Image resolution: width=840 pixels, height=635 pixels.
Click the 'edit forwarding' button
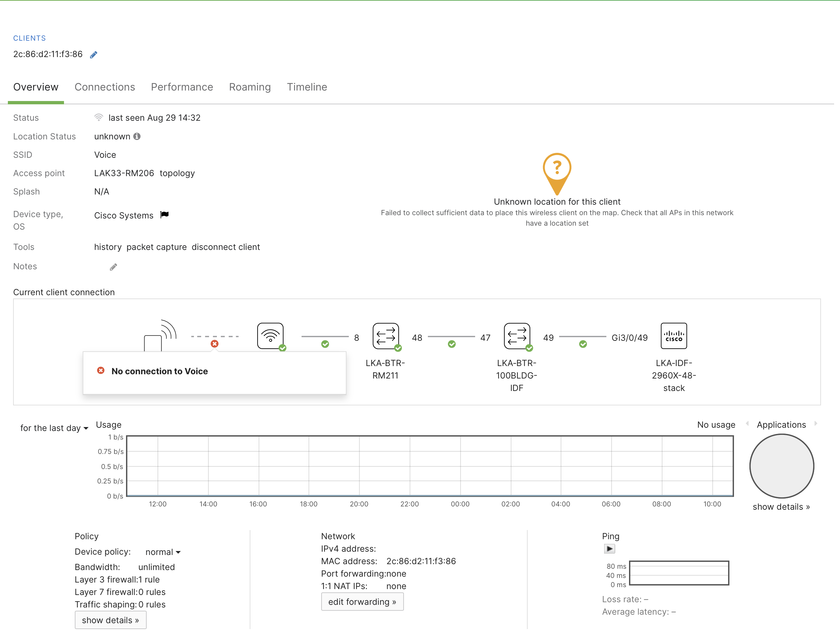(362, 602)
